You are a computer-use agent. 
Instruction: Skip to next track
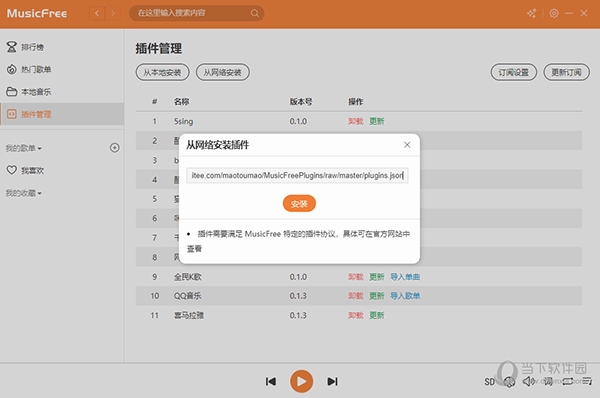[332, 382]
